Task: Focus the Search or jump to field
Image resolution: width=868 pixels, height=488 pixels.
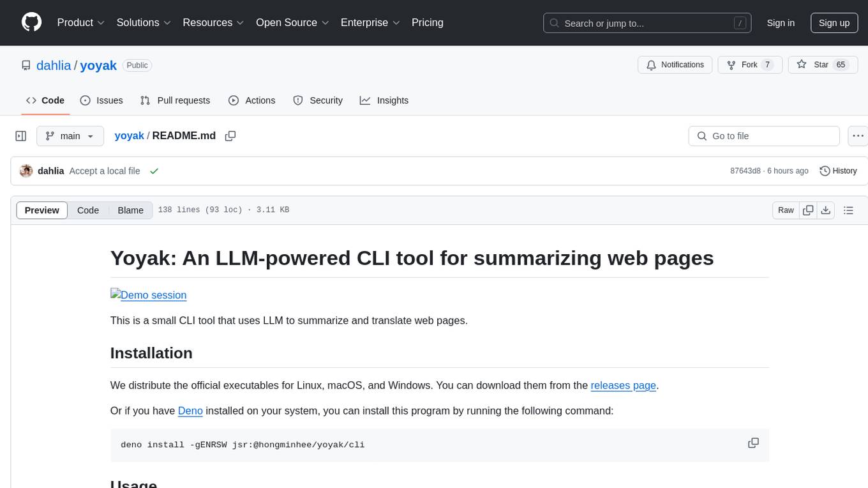Action: coord(647,23)
